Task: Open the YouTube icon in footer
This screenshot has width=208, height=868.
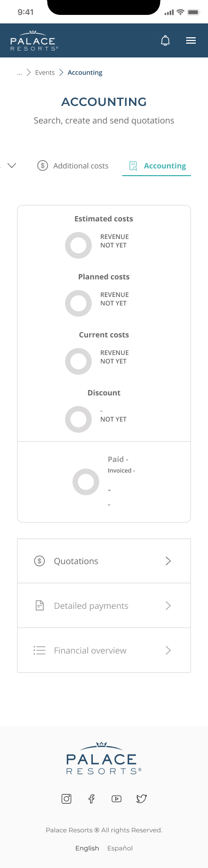Action: [116, 798]
